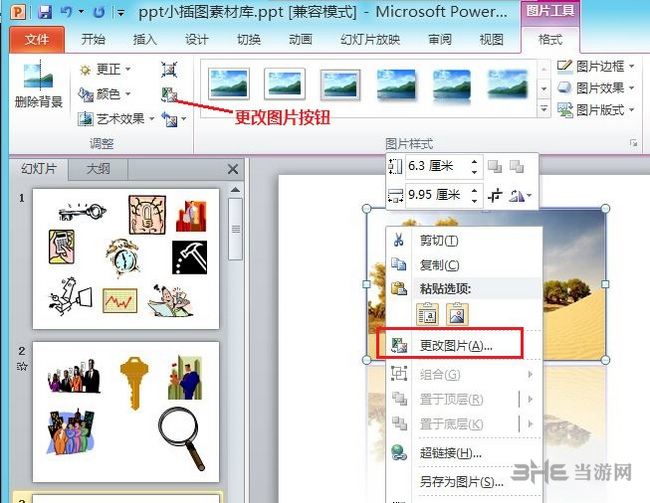Image resolution: width=650 pixels, height=503 pixels.
Task: Select the fourth picture style with shadow
Action: point(396,84)
